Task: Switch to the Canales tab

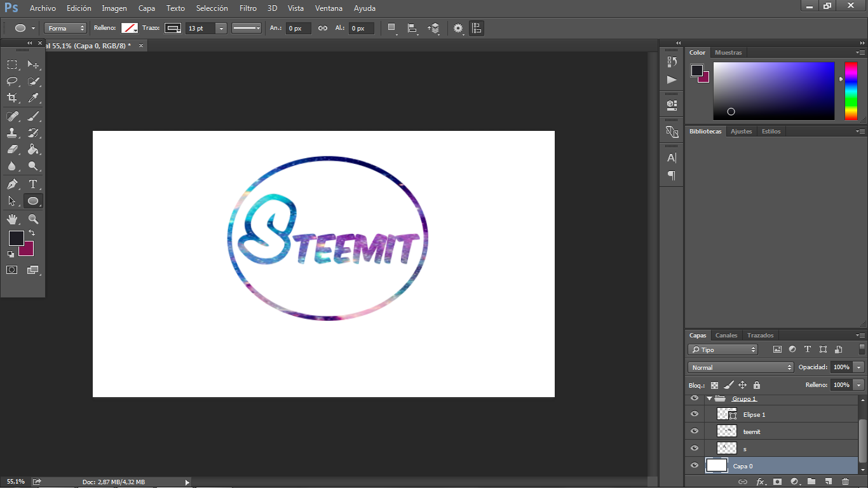Action: 726,335
